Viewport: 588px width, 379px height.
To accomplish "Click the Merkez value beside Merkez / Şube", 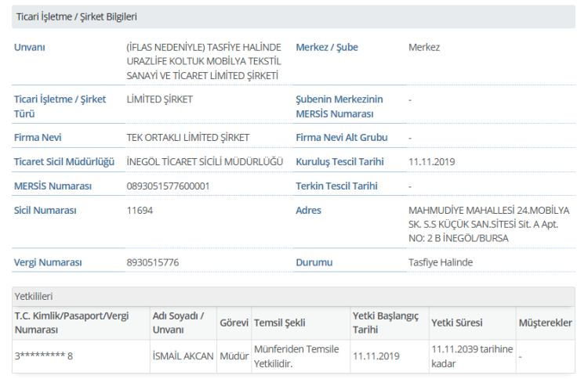I will (x=424, y=47).
